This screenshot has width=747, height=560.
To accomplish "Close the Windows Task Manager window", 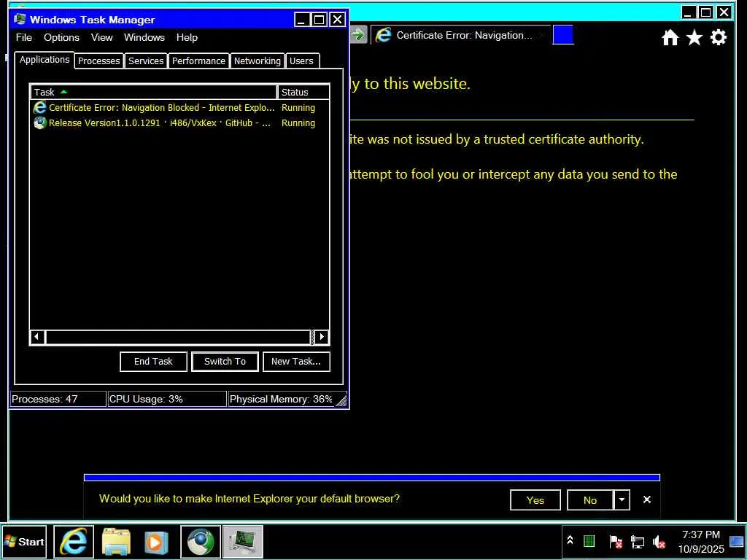I will pos(337,20).
